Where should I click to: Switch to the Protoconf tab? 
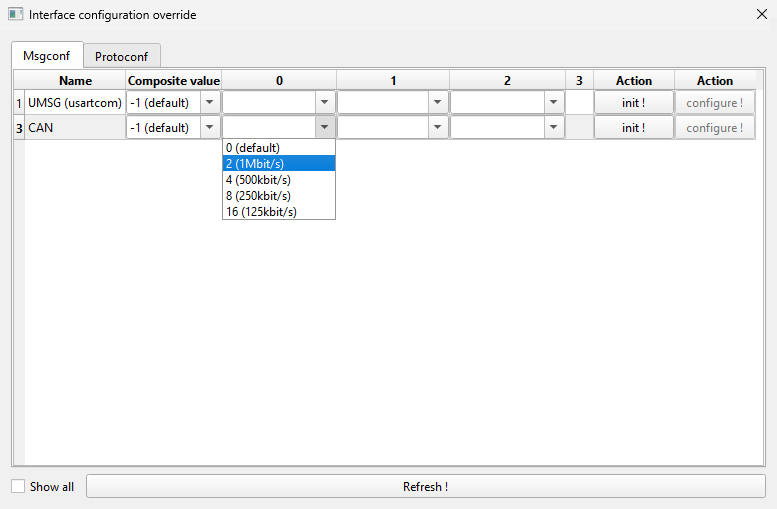pyautogui.click(x=121, y=56)
